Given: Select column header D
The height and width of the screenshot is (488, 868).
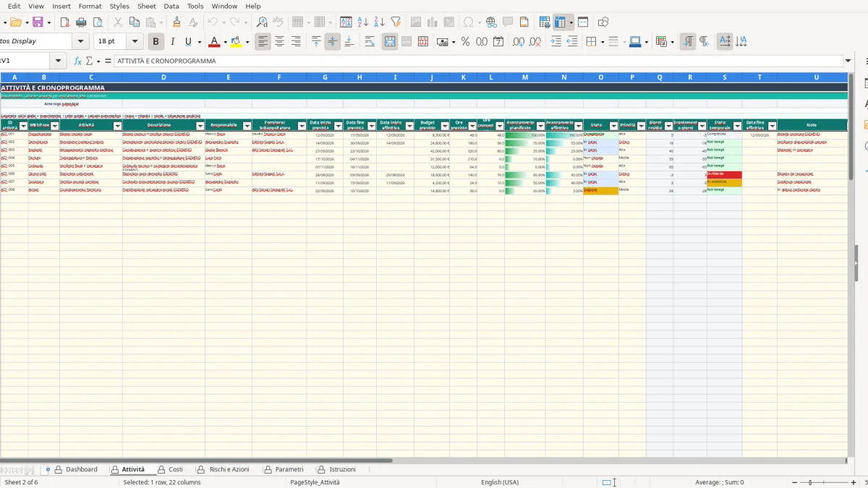Looking at the screenshot, I should pos(163,77).
